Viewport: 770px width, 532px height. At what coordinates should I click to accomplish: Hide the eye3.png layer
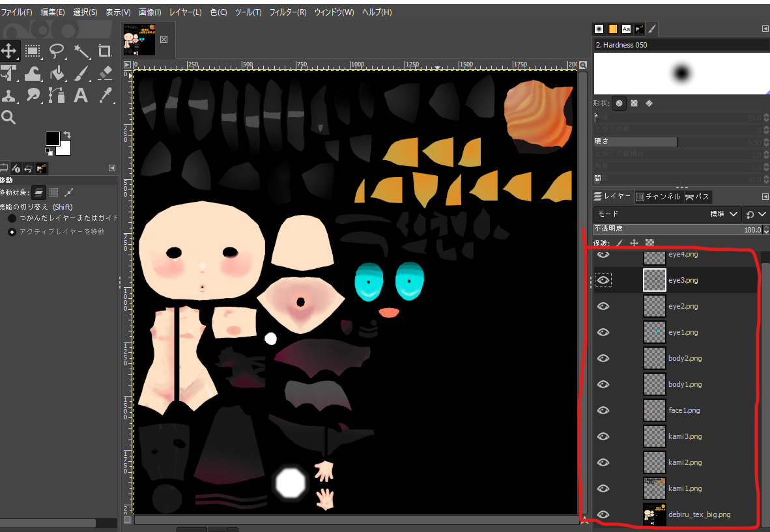[603, 280]
